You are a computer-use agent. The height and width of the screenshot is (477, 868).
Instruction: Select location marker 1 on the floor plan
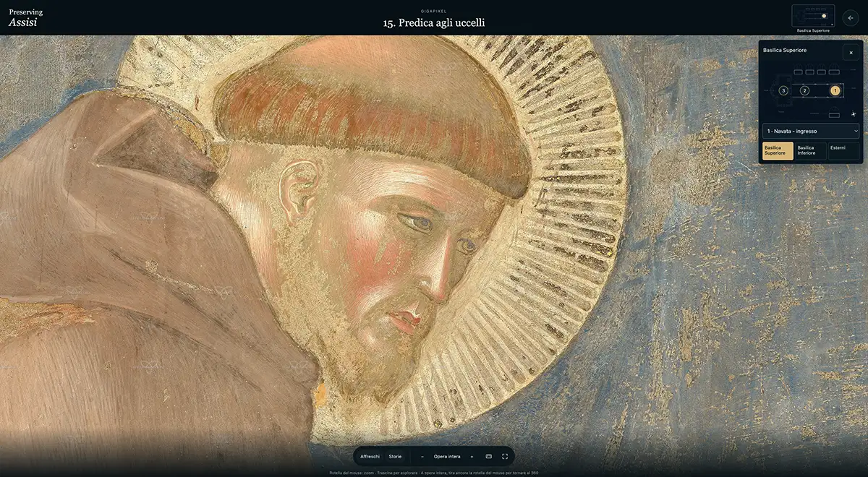point(835,90)
